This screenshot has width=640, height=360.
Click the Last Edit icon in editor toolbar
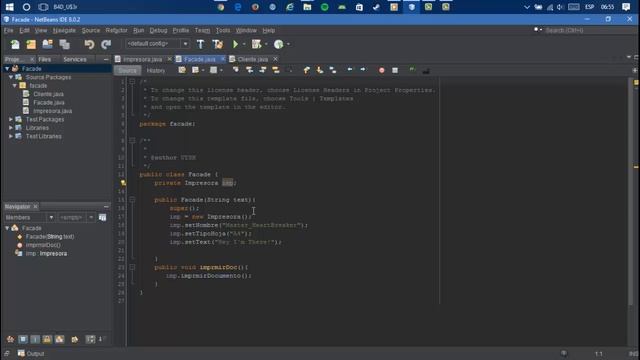click(182, 70)
